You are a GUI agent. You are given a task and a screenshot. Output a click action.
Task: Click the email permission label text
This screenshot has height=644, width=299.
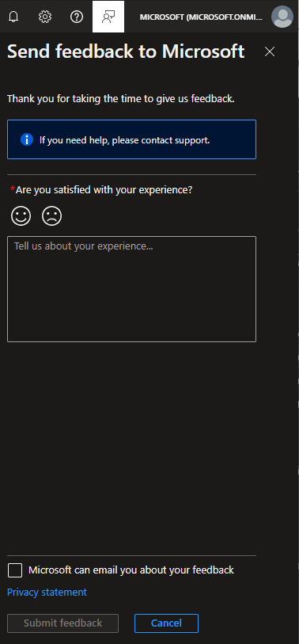tap(131, 570)
